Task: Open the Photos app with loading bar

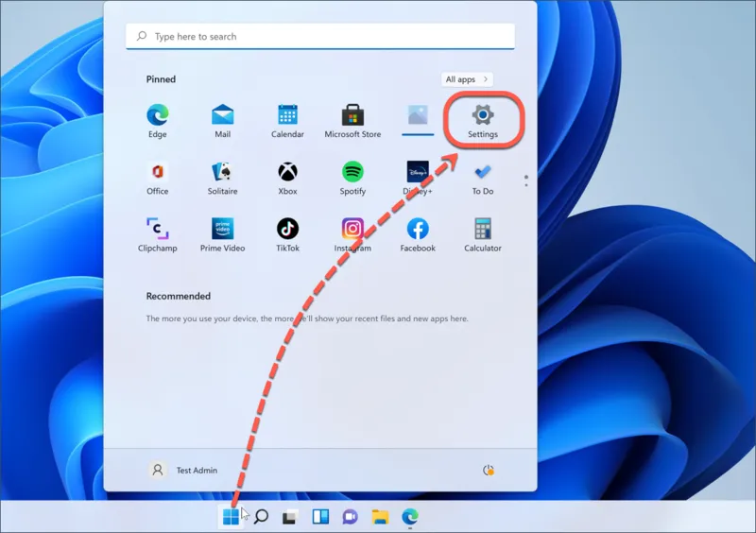Action: 418,120
